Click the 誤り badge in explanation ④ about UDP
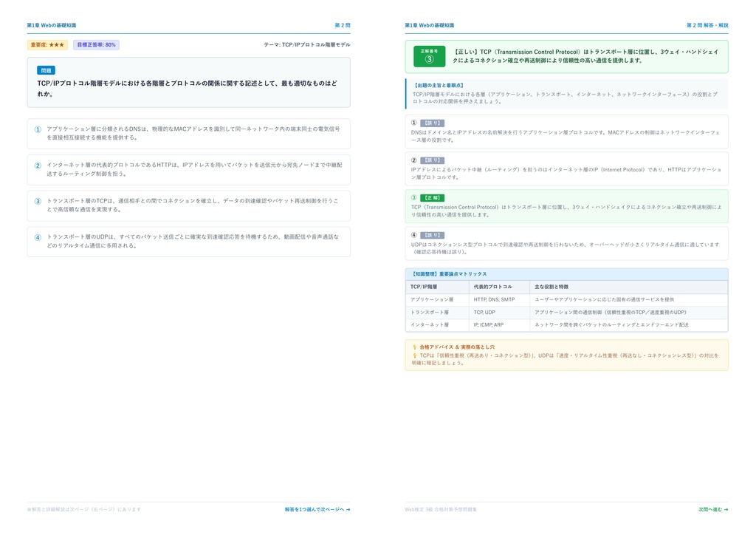756x535 pixels. pyautogui.click(x=432, y=235)
